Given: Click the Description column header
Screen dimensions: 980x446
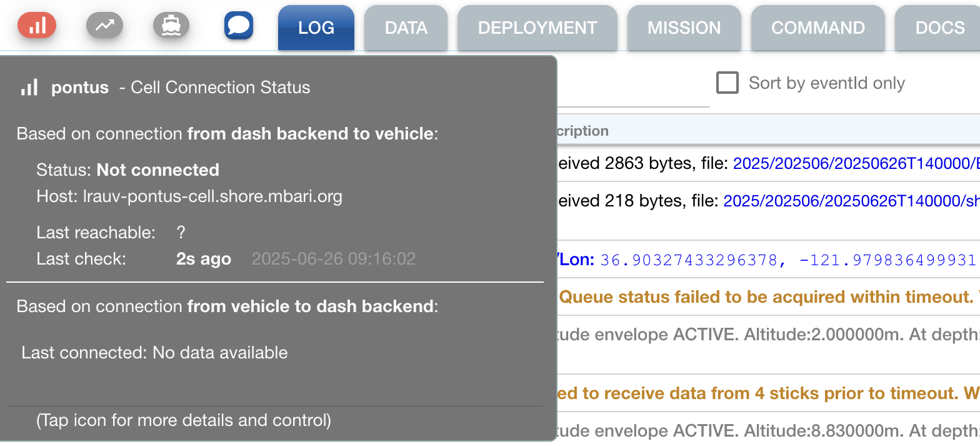Looking at the screenshot, I should (582, 131).
